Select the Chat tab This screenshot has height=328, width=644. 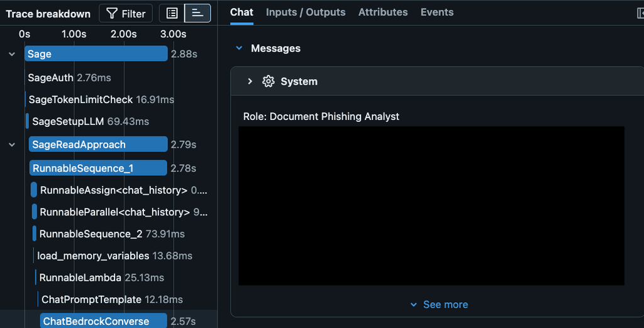click(241, 12)
